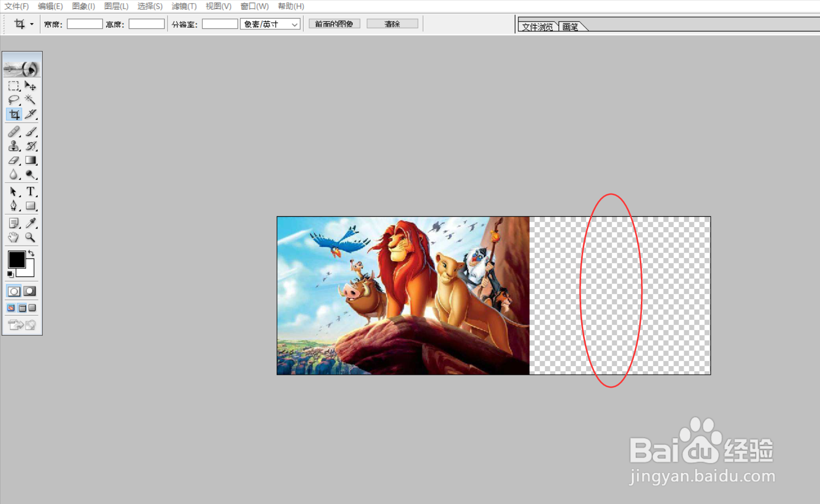Select the Type tool
The height and width of the screenshot is (504, 820).
point(30,192)
